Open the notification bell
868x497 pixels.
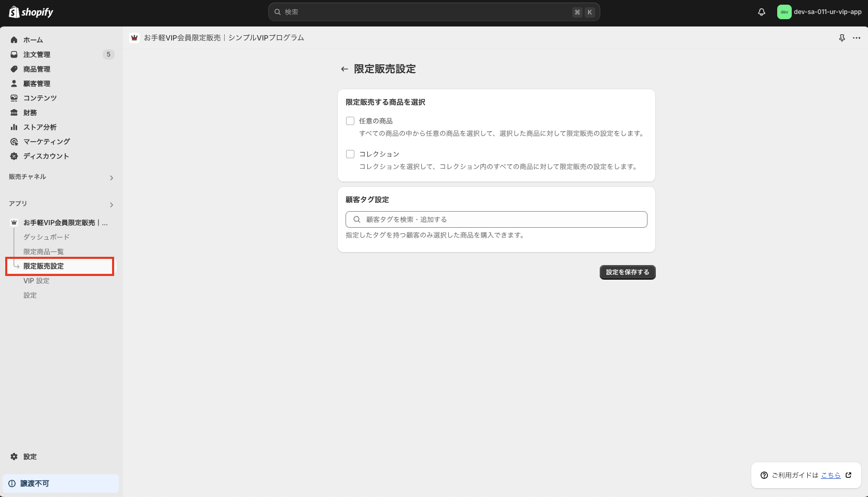click(761, 11)
